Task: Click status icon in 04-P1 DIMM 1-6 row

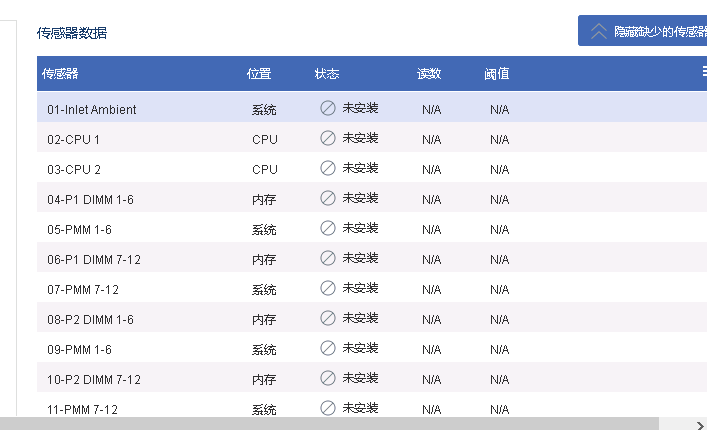Action: 327,198
